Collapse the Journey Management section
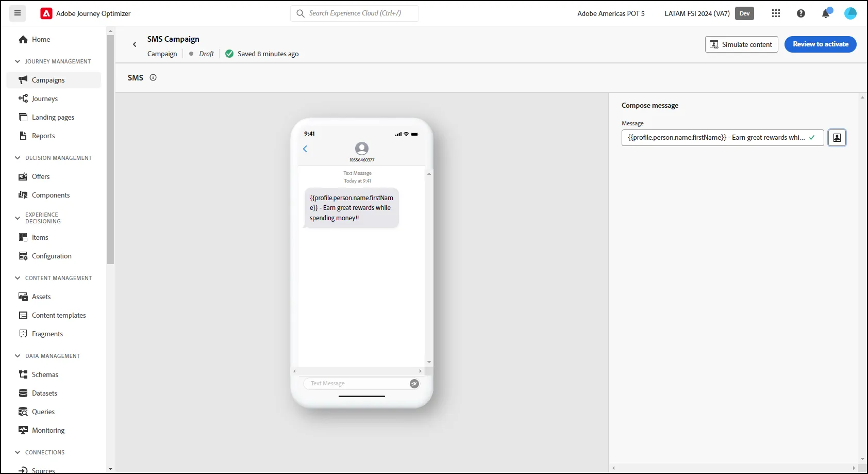The image size is (868, 474). [x=18, y=61]
